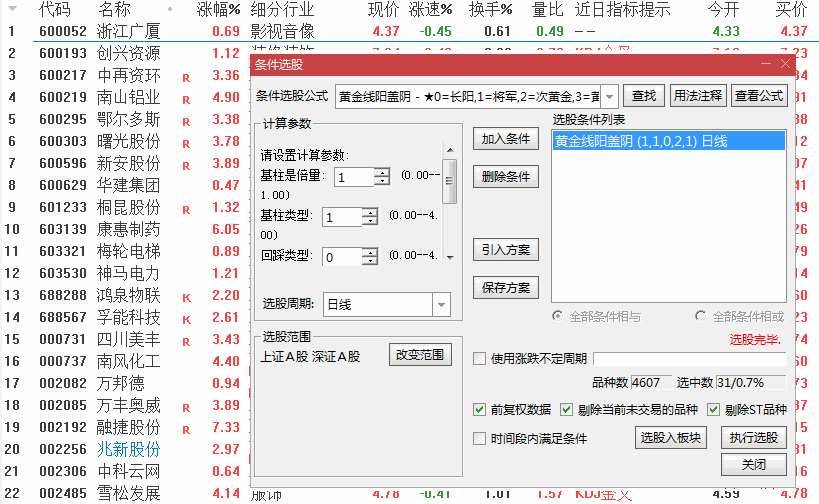
Task: Adjust the 基柱类型 spinner arrows
Action: pyautogui.click(x=370, y=217)
